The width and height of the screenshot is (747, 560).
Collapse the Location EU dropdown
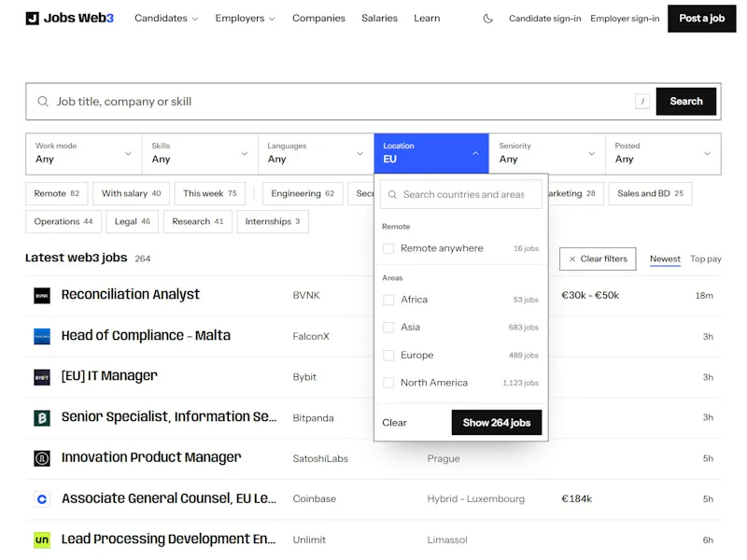431,153
